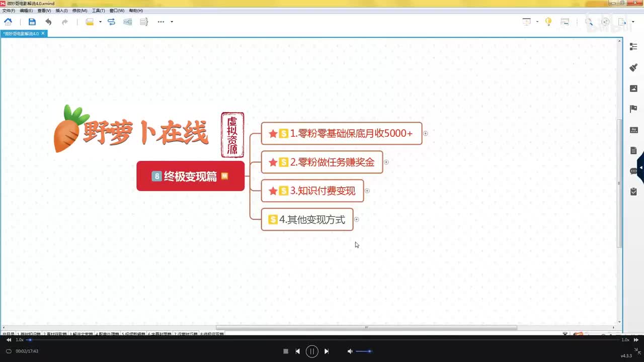Open the 工具(T) menu

coord(98,11)
